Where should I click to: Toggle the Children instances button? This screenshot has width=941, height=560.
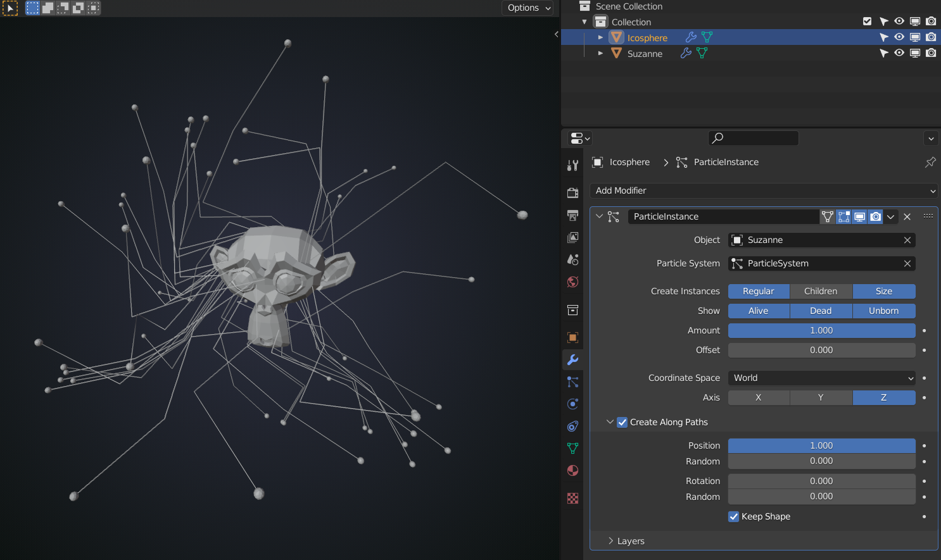coord(821,291)
